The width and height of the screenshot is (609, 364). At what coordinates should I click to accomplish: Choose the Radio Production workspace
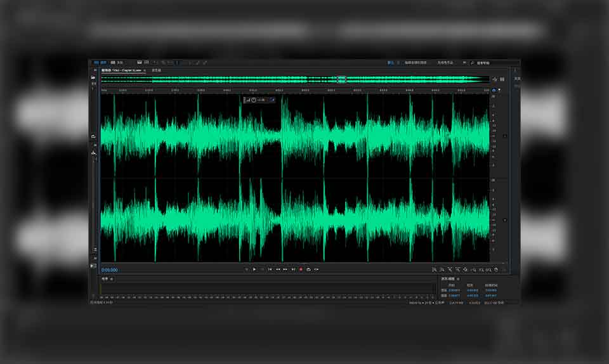click(445, 63)
